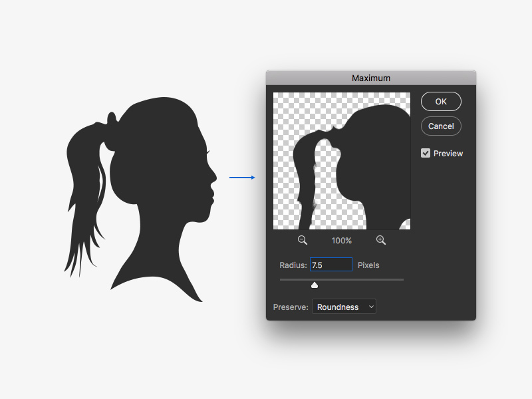The image size is (532, 399).
Task: Click the filter preview thumbnail in dialog
Action: coord(341,161)
